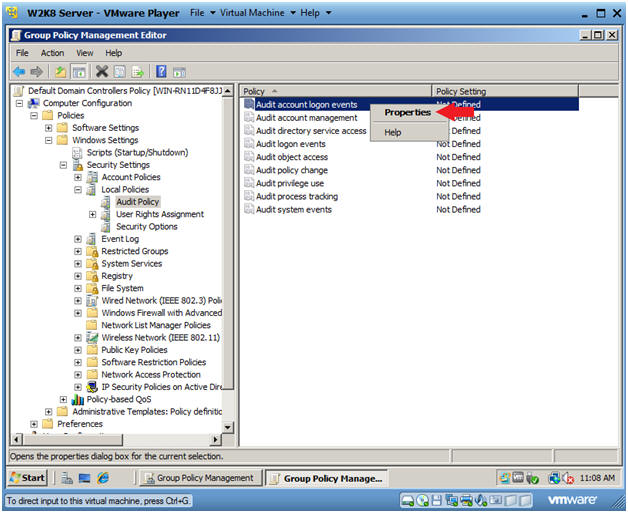Open the Help menu in Editor
This screenshot has height=513, width=628.
click(114, 53)
